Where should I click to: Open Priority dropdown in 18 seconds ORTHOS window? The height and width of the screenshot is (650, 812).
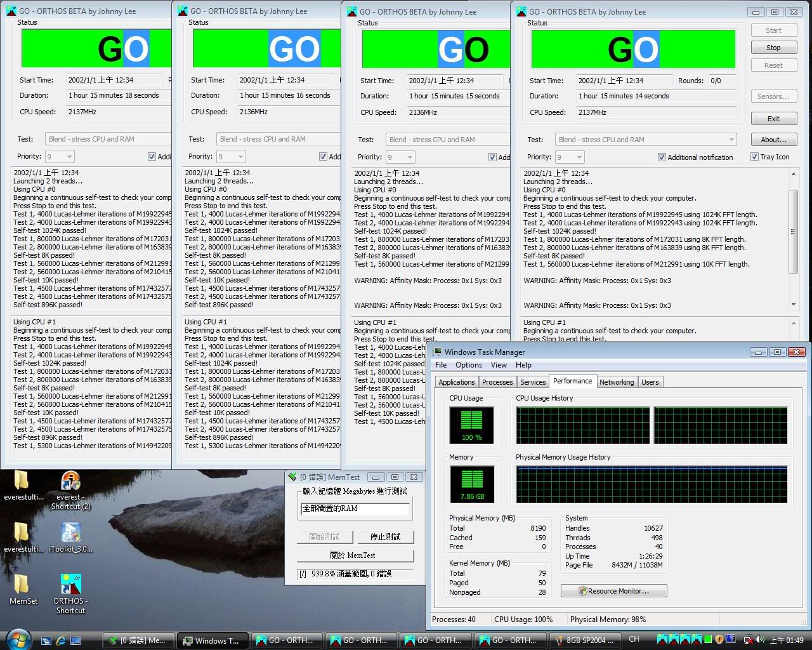(60, 157)
